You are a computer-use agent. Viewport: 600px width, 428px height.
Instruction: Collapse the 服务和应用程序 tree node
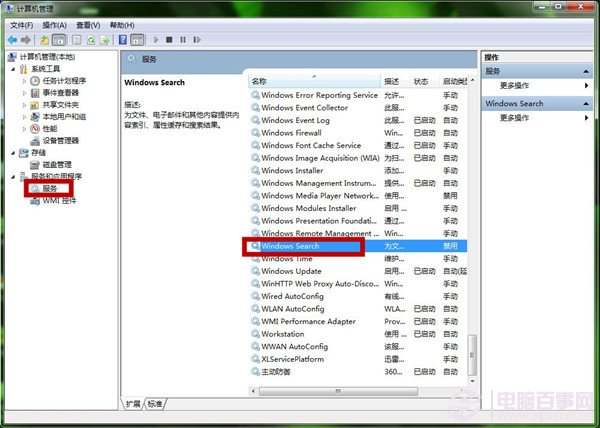tap(13, 177)
